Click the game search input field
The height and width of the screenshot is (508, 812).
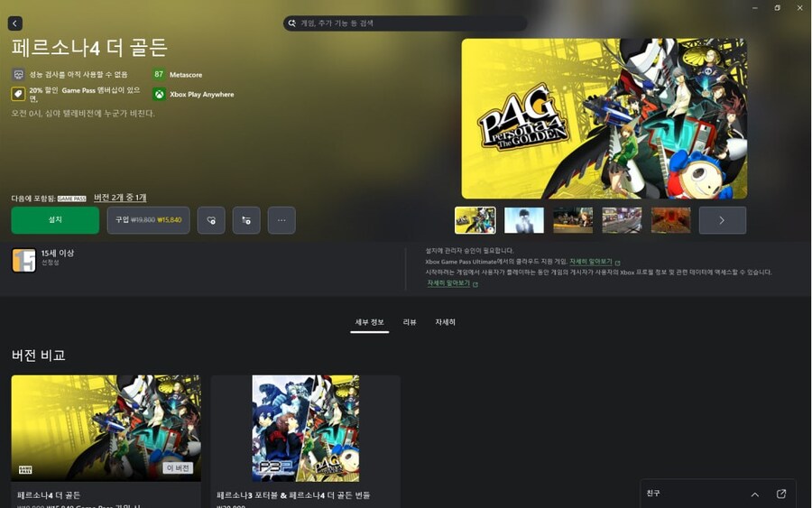pos(406,23)
